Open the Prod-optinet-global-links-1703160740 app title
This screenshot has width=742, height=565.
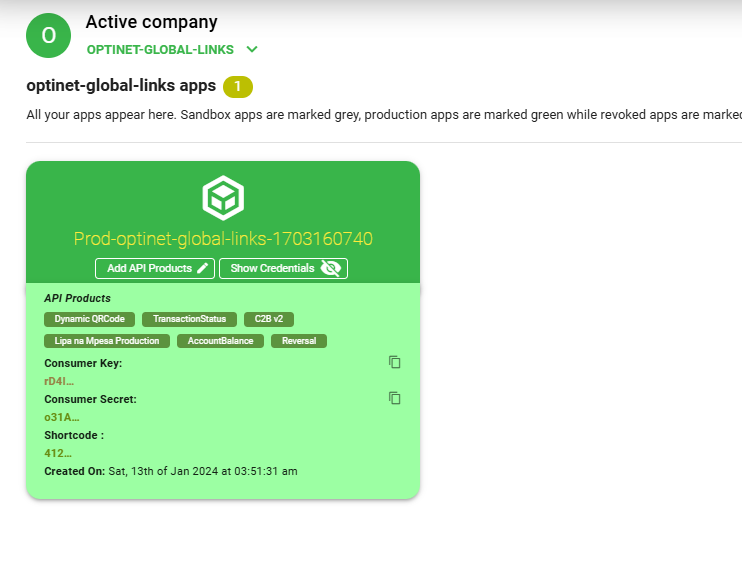click(x=223, y=238)
